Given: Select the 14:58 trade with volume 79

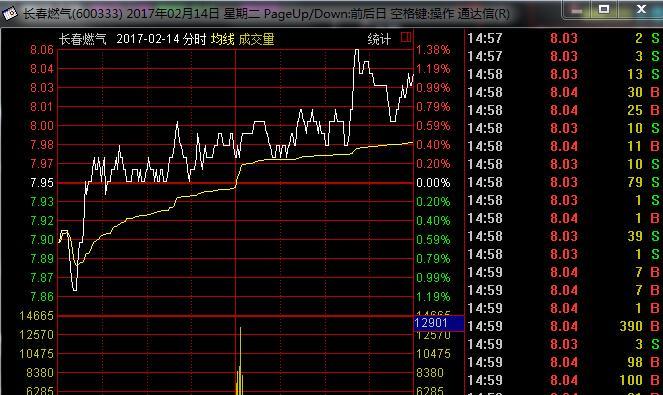Looking at the screenshot, I should click(x=564, y=182).
